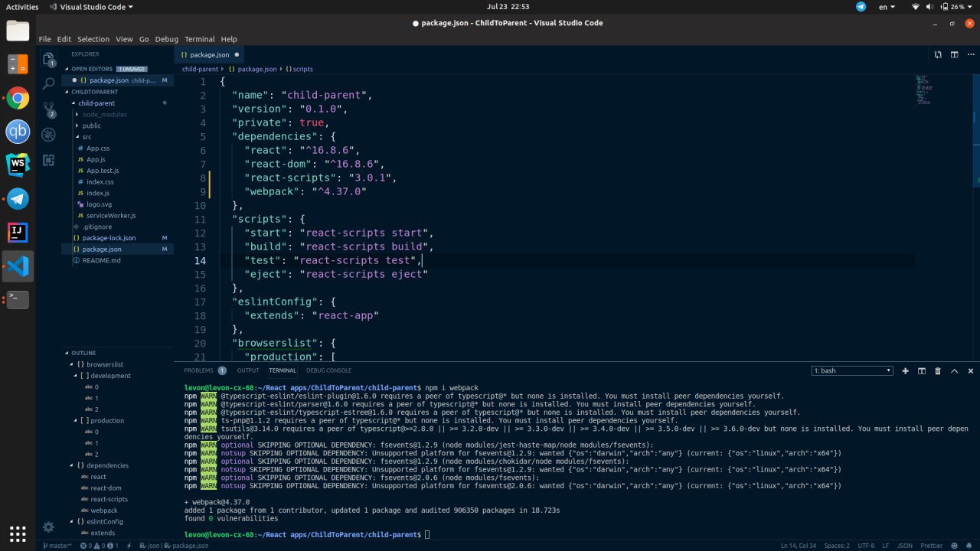Image resolution: width=980 pixels, height=551 pixels.
Task: Collapse the Open Editors section
Action: (92, 69)
